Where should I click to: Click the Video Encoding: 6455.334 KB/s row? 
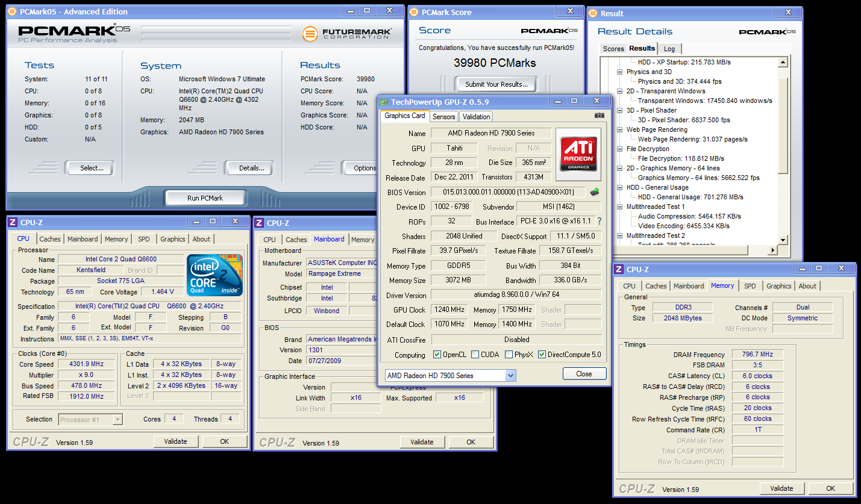684,226
